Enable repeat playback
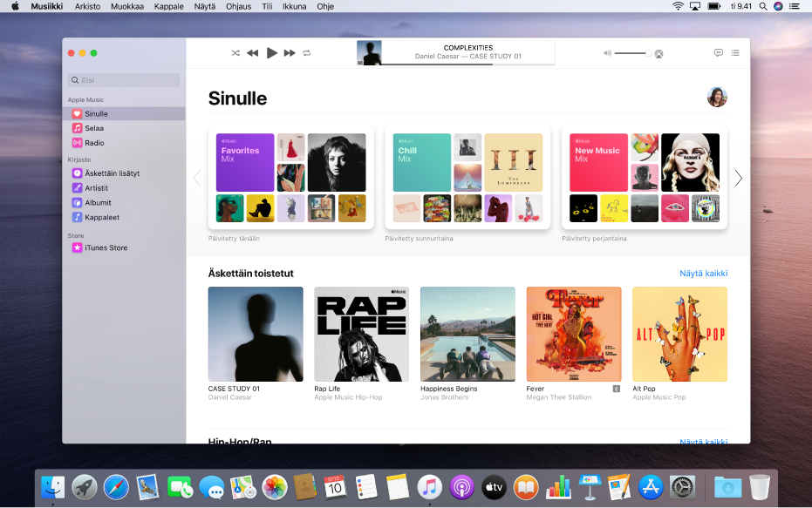Image resolution: width=812 pixels, height=508 pixels. (x=306, y=52)
